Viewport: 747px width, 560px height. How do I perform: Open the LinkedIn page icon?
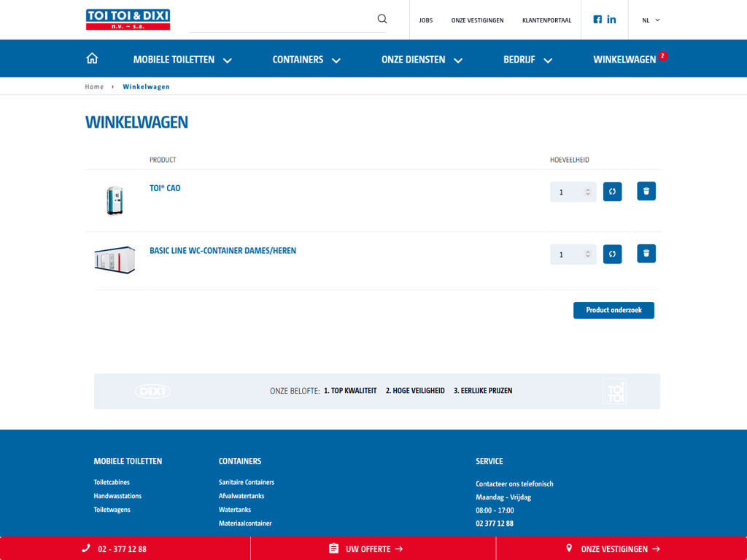tap(611, 20)
